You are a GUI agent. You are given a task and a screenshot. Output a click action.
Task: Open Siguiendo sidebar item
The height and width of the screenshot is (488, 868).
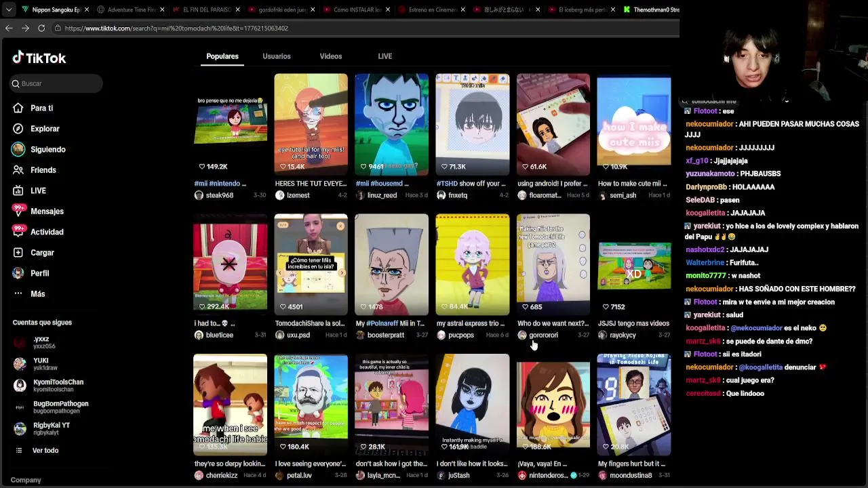pyautogui.click(x=39, y=149)
